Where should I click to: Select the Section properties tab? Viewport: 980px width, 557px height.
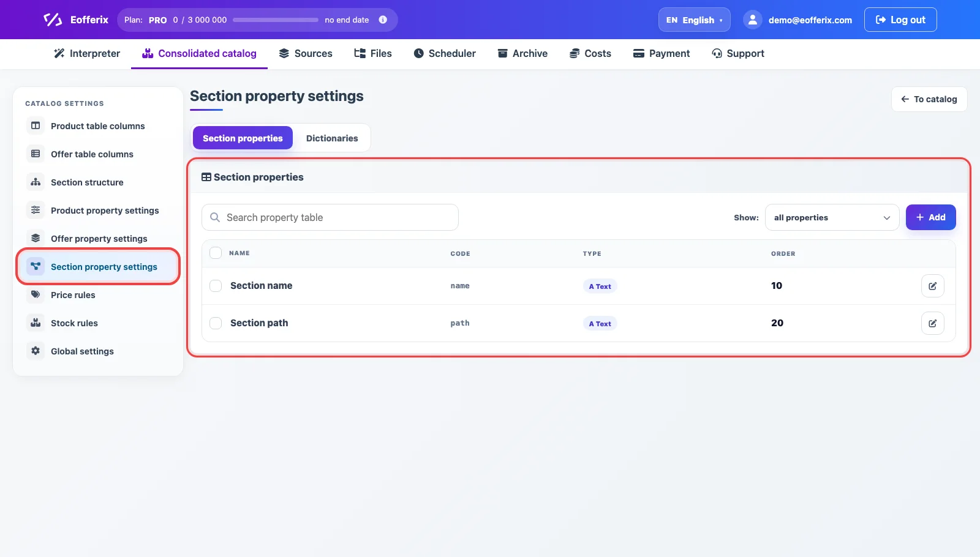[243, 138]
